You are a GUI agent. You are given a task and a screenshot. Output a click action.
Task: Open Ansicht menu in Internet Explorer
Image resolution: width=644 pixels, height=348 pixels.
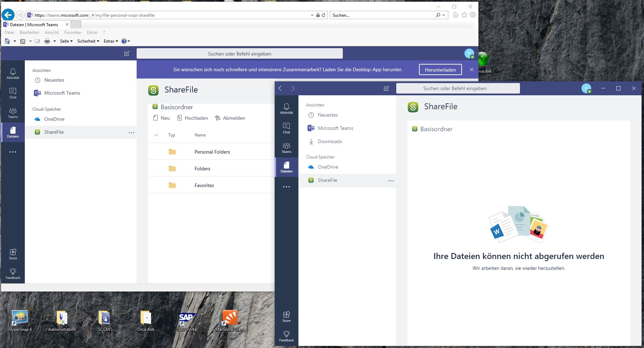click(52, 32)
